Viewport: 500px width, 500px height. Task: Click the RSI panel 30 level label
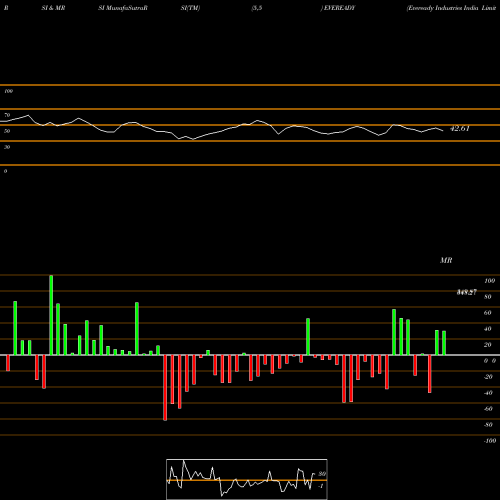[7, 147]
